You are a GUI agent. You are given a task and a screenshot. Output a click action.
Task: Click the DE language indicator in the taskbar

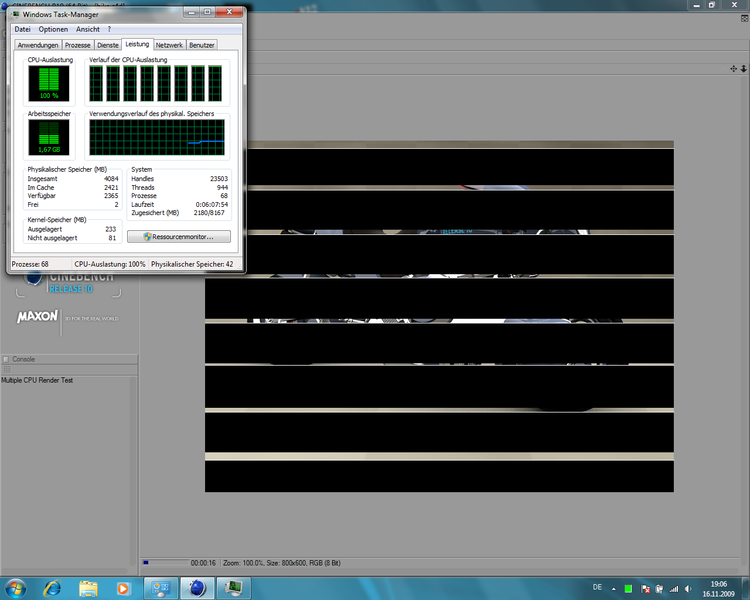[x=598, y=586]
